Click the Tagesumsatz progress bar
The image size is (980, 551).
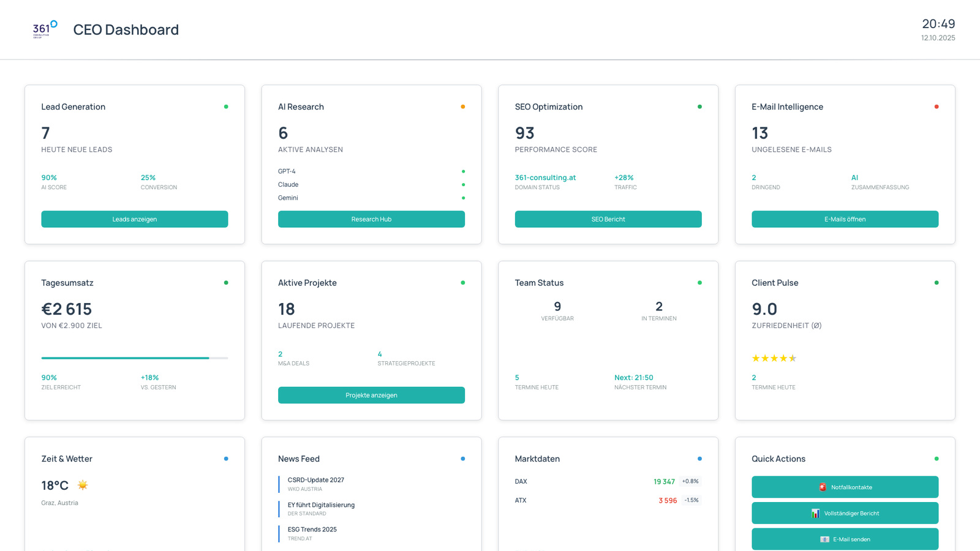(135, 358)
